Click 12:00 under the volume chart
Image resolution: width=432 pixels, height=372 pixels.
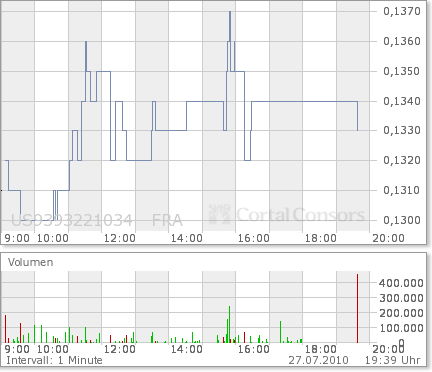(120, 349)
